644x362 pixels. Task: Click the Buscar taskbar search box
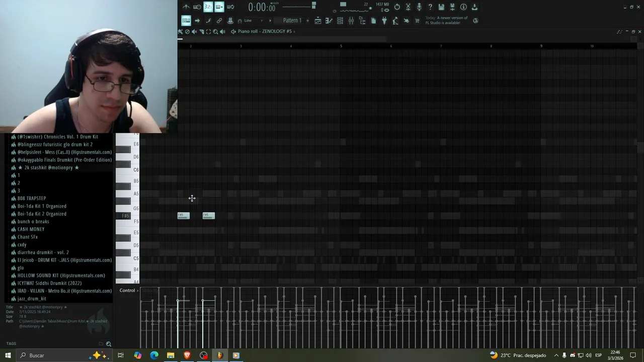coord(65,355)
